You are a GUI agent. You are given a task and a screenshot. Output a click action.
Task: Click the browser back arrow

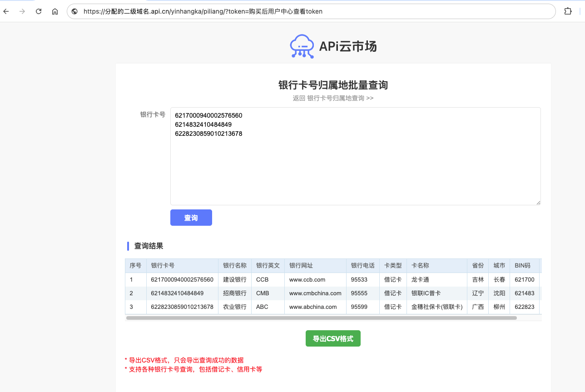(x=6, y=11)
